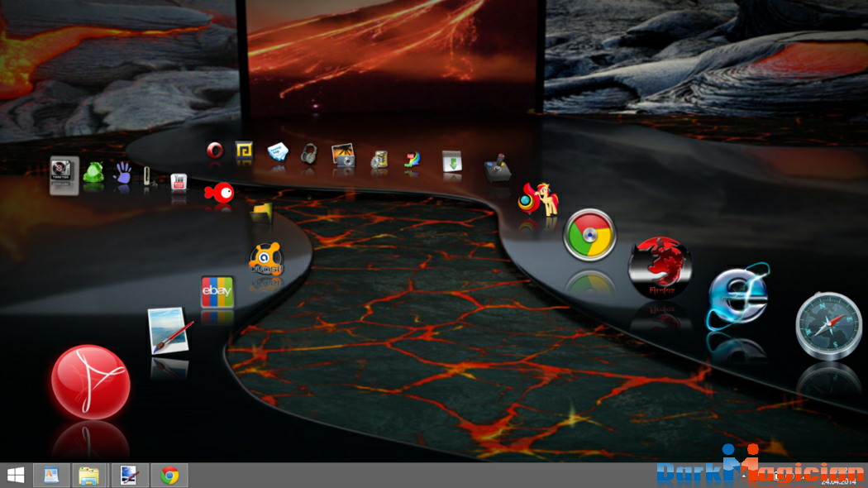Open Chrome from the taskbar

169,476
